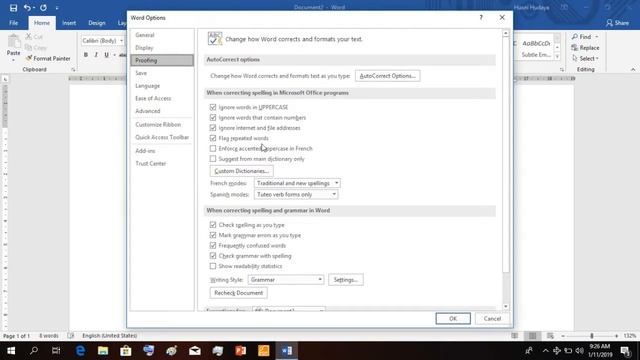Screen dimensions: 640x360
Task: Click AutoCorrect Options button
Action: (387, 76)
